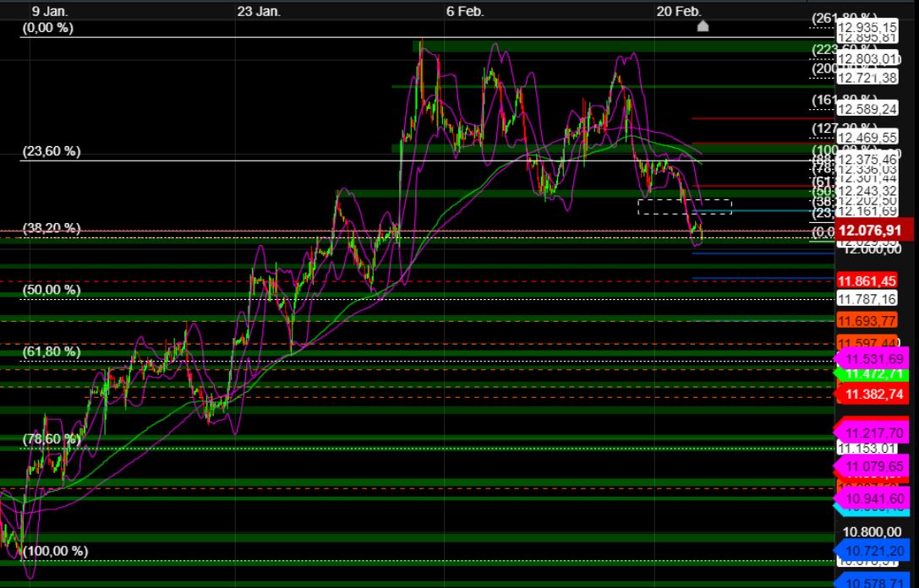919x588 pixels.
Task: Click the 100,00 % Fibonacci label
Action: [x=56, y=551]
